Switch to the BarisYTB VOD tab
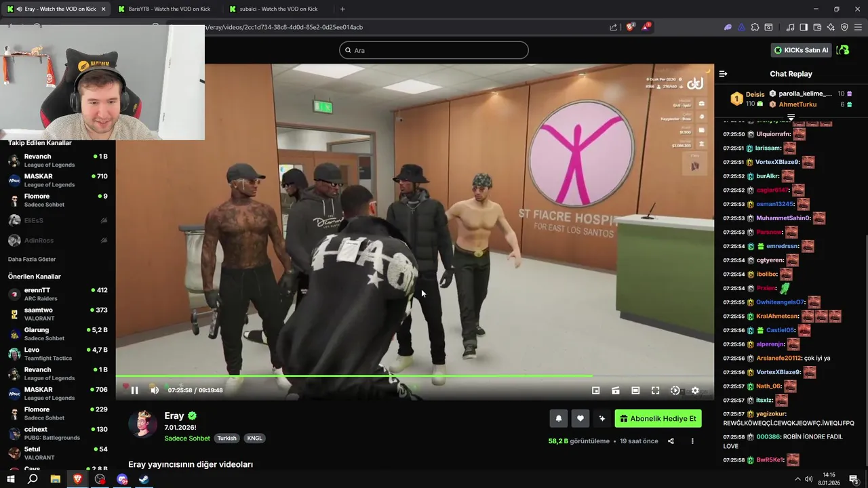This screenshot has height=488, width=868. pyautogui.click(x=166, y=9)
